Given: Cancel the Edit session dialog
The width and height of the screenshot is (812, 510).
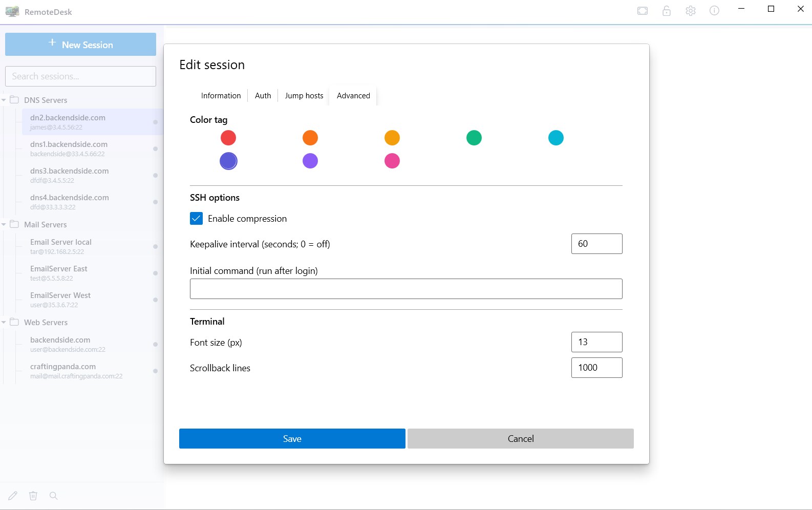Looking at the screenshot, I should point(521,439).
